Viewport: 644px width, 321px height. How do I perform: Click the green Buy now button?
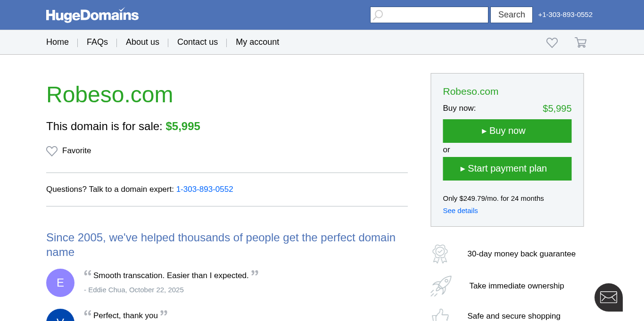[507, 131]
